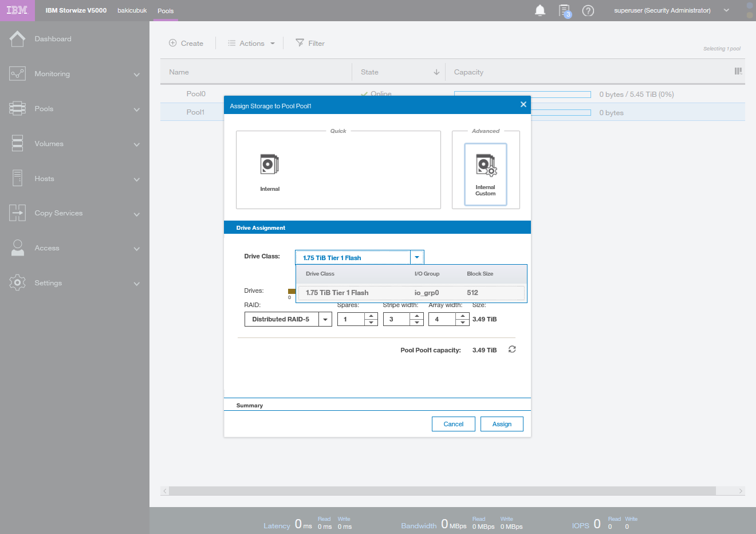Image resolution: width=756 pixels, height=534 pixels.
Task: Expand the Summary section
Action: (x=377, y=405)
